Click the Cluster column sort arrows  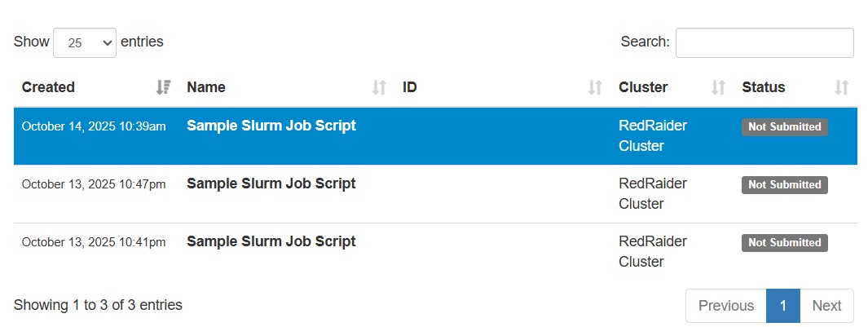point(719,87)
